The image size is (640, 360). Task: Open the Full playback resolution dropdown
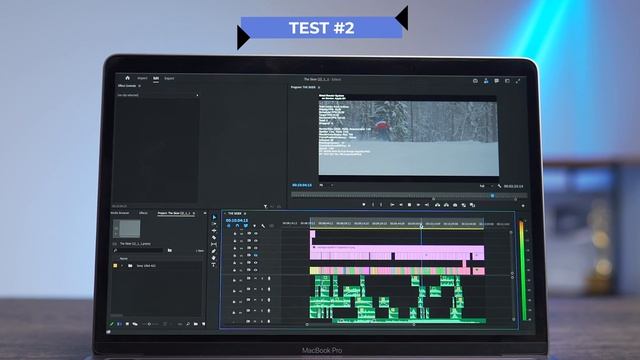pyautogui.click(x=486, y=186)
